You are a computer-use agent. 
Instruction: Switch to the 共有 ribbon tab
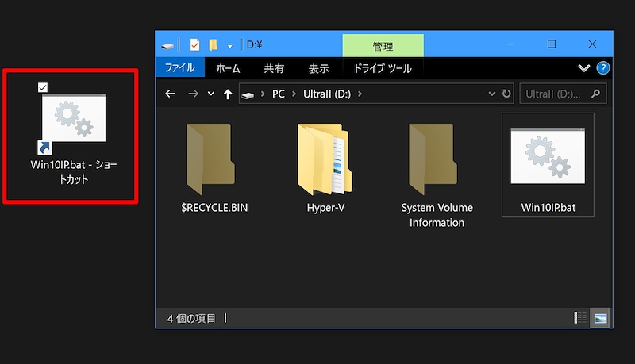[x=274, y=68]
